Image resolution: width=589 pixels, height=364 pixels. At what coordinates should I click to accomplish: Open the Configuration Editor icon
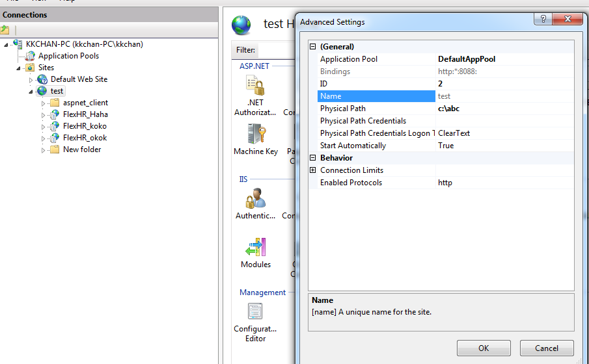pyautogui.click(x=255, y=311)
